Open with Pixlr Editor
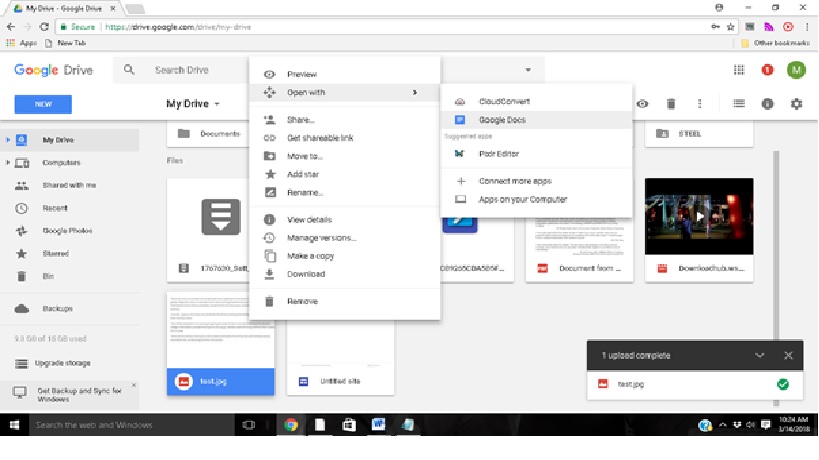Screen dimensions: 819x460 (536, 154)
